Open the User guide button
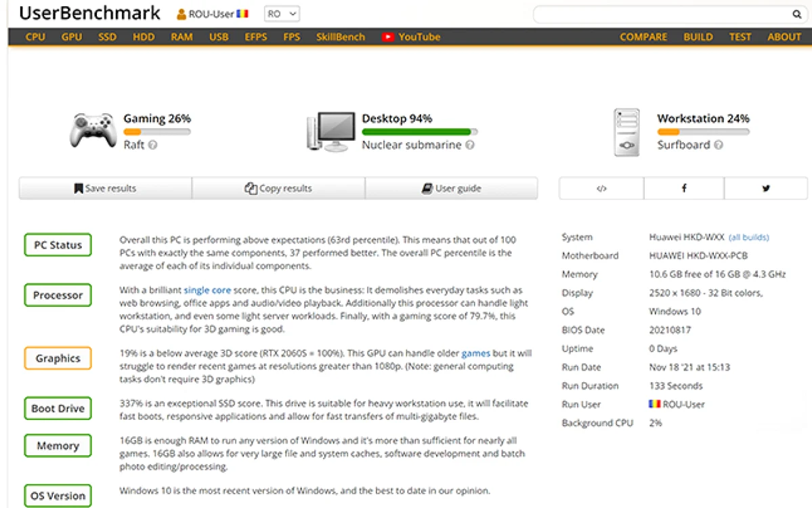 451,188
